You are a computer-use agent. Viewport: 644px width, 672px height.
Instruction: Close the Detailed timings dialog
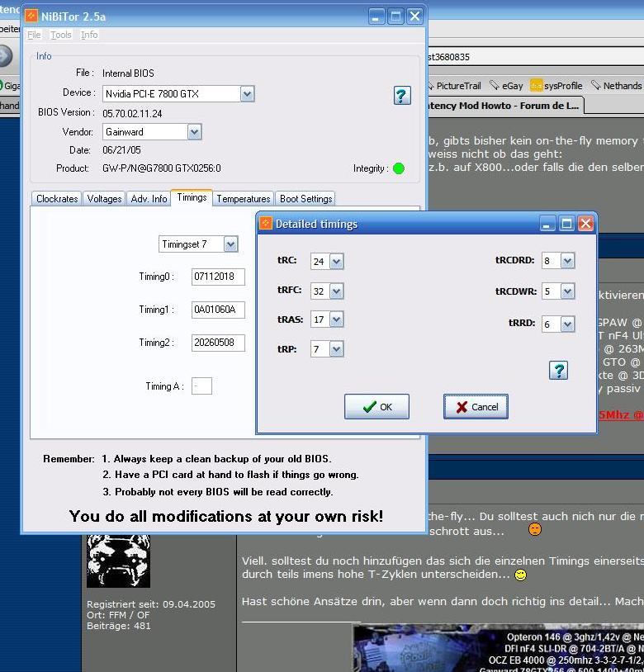(x=585, y=224)
